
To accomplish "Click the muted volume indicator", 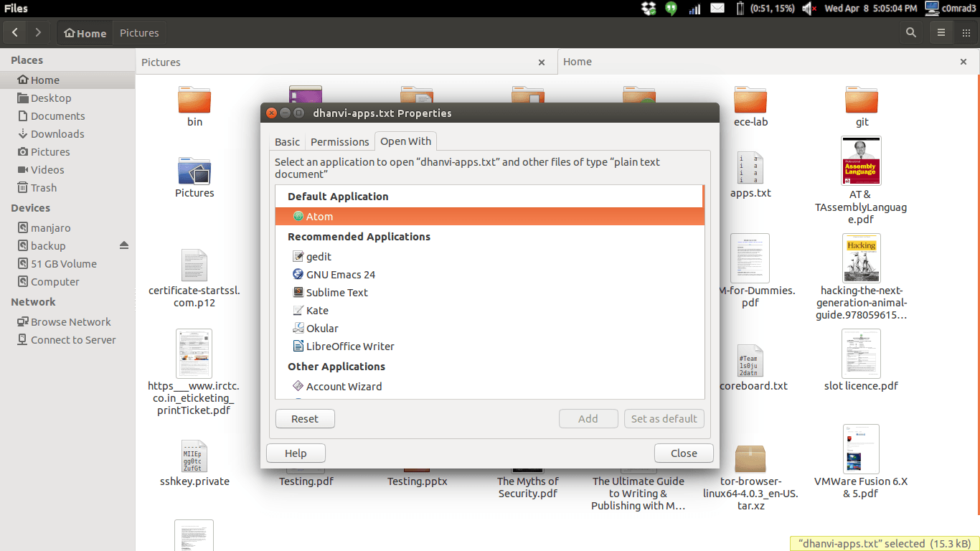I will 809,9.
